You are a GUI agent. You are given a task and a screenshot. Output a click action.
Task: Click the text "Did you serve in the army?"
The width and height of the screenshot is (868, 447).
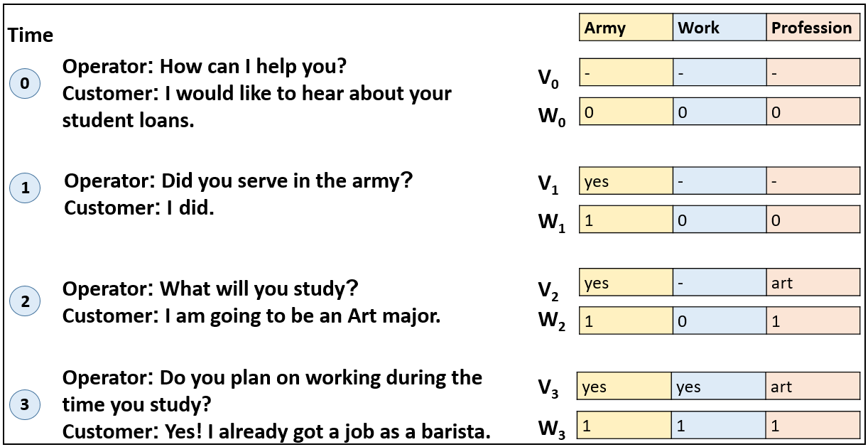point(288,181)
